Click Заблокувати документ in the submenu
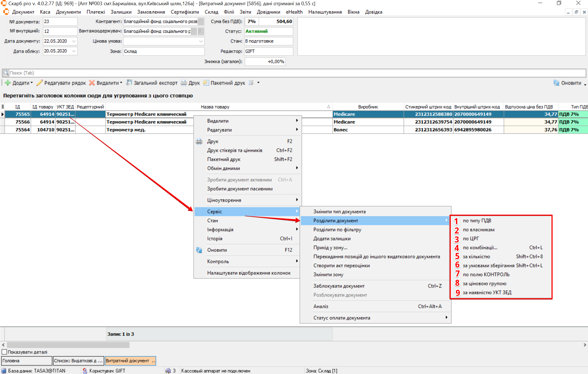 pos(339,286)
